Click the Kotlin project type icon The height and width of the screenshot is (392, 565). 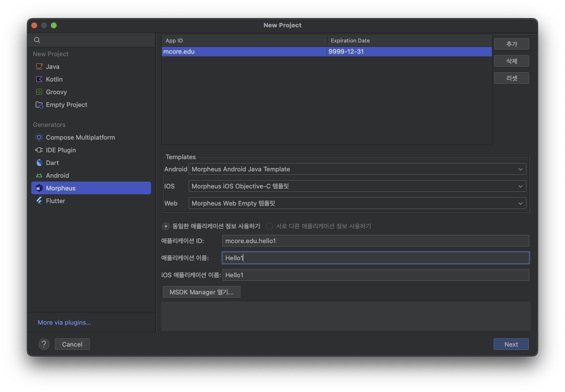point(39,79)
